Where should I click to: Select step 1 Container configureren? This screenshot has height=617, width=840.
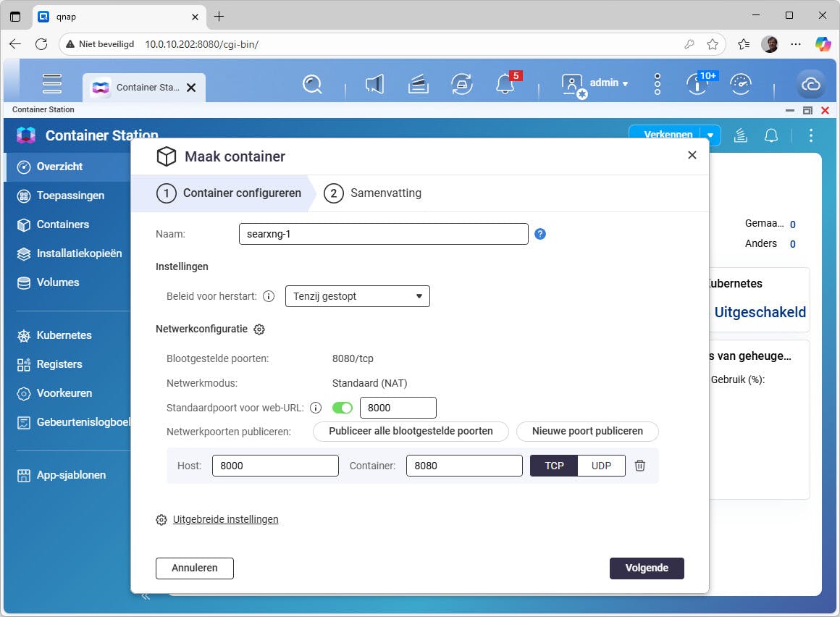(229, 193)
